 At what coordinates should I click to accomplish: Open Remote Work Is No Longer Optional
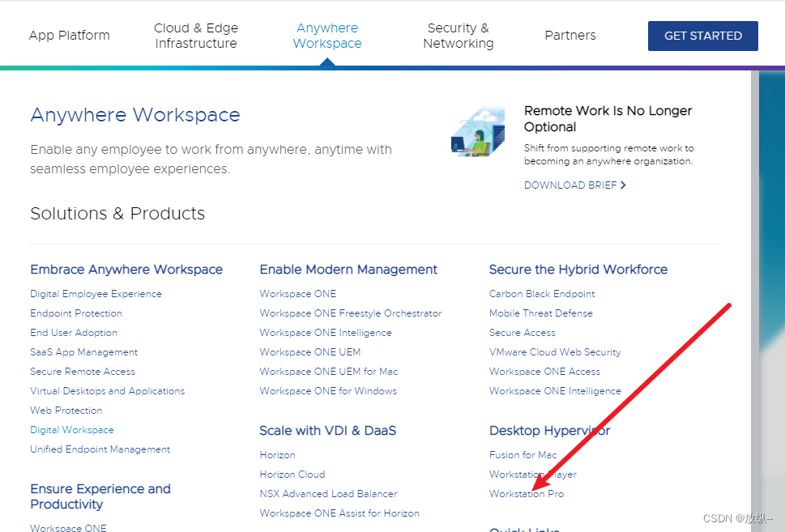[608, 118]
